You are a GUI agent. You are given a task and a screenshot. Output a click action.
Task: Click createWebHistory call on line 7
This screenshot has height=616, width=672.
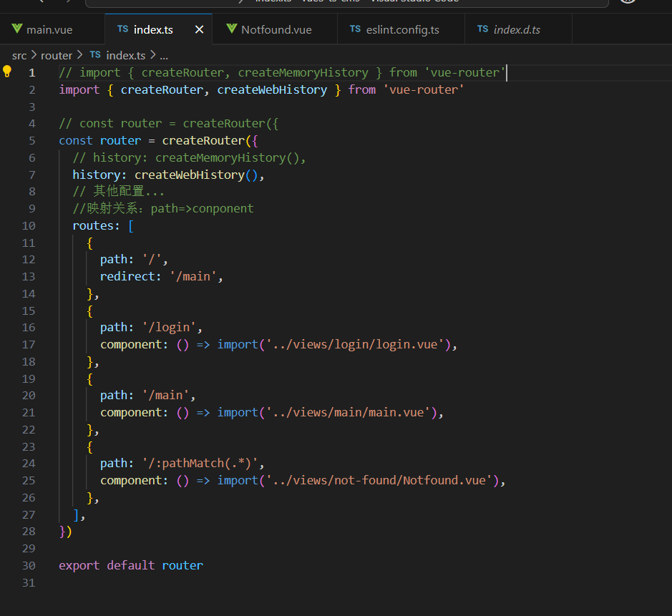coord(190,175)
